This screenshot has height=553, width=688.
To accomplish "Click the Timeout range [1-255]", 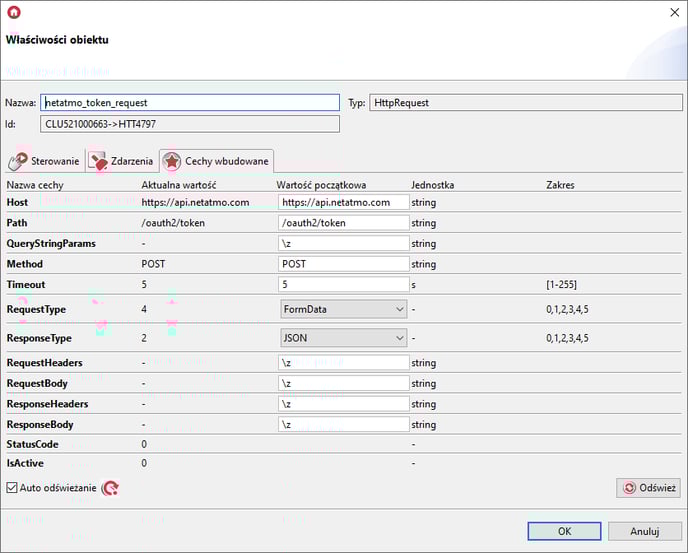I will click(561, 284).
